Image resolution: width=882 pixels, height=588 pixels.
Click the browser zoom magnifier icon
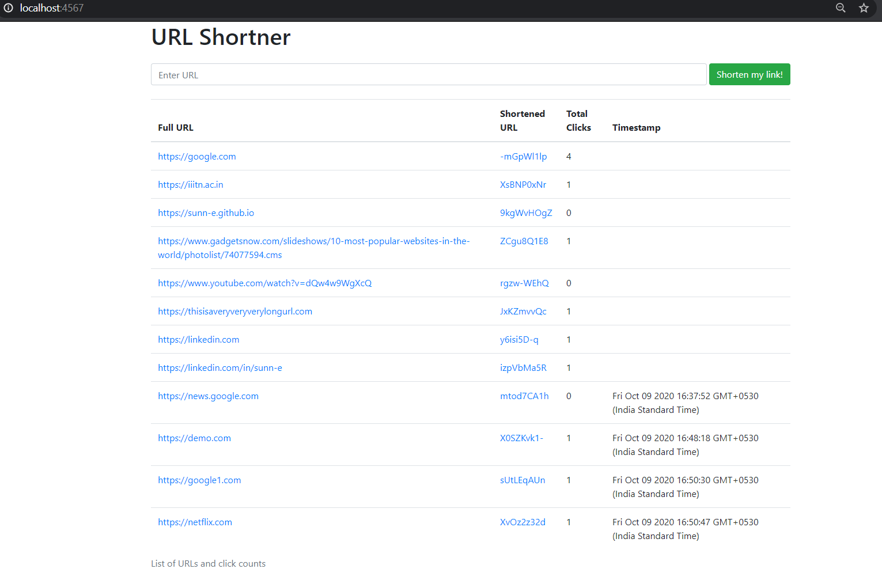[x=841, y=7]
